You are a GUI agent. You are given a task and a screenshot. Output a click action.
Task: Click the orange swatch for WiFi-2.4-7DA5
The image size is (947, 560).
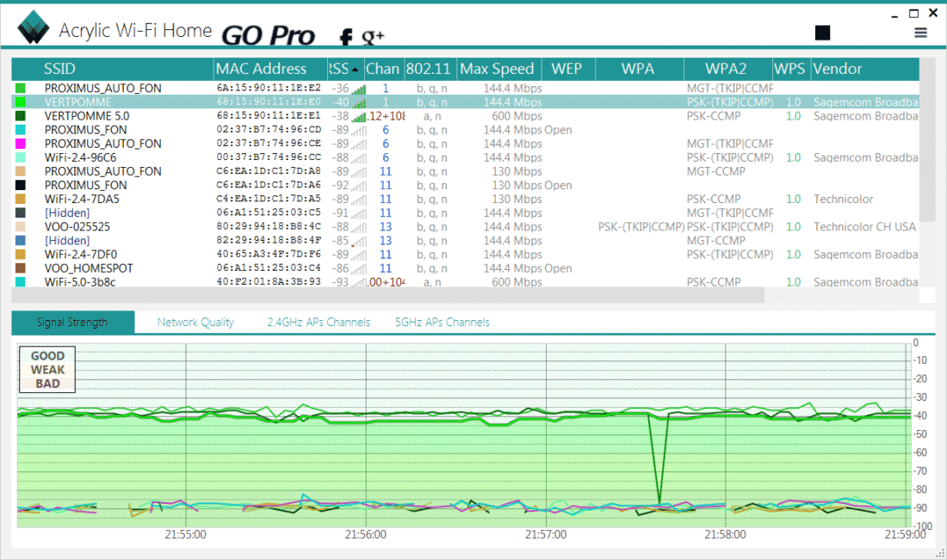21,199
